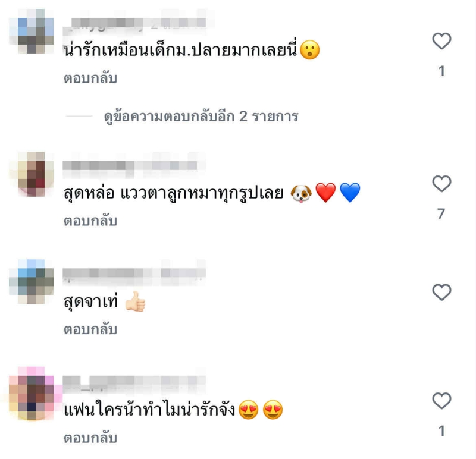The height and width of the screenshot is (459, 476).
Task: Select ตอบกลับ under the แฟนใครน้า comment
Action: [90, 438]
